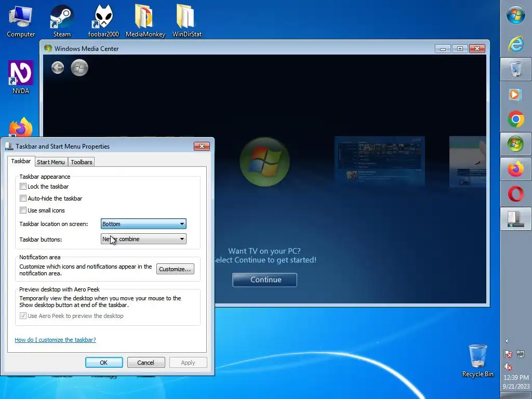Launch Google Chrome from the taskbar
Viewport: 532px width, 399px height.
pos(516,119)
